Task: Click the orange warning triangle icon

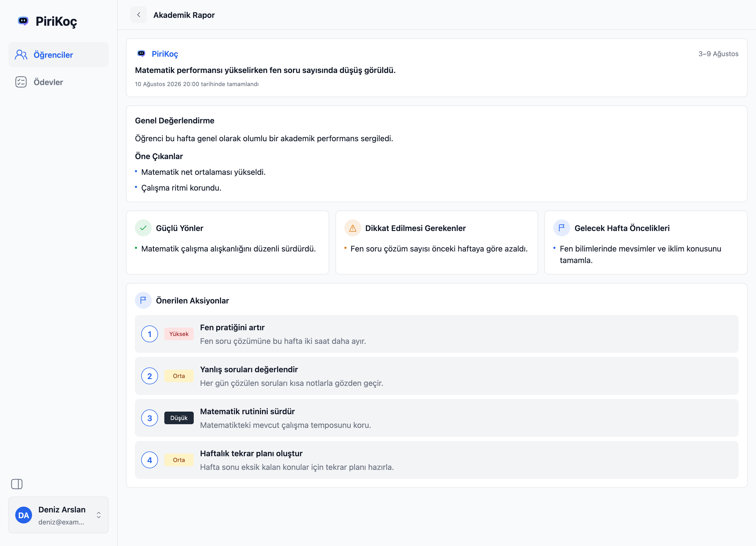Action: 353,228
